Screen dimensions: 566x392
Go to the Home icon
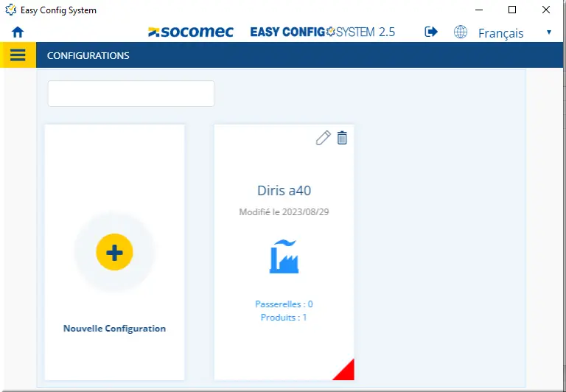tap(18, 32)
